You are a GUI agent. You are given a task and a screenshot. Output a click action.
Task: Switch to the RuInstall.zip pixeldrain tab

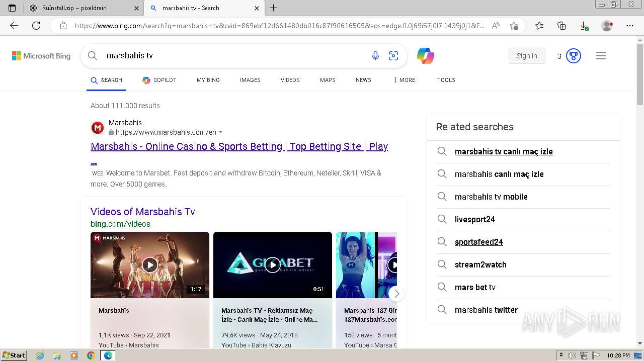[84, 8]
